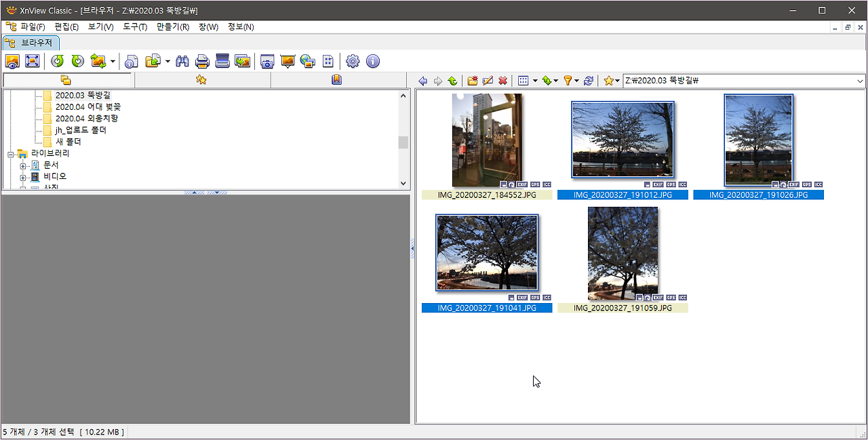Viewport: 868px width, 440px height.
Task: Open the path address combo box dropdown
Action: 860,81
